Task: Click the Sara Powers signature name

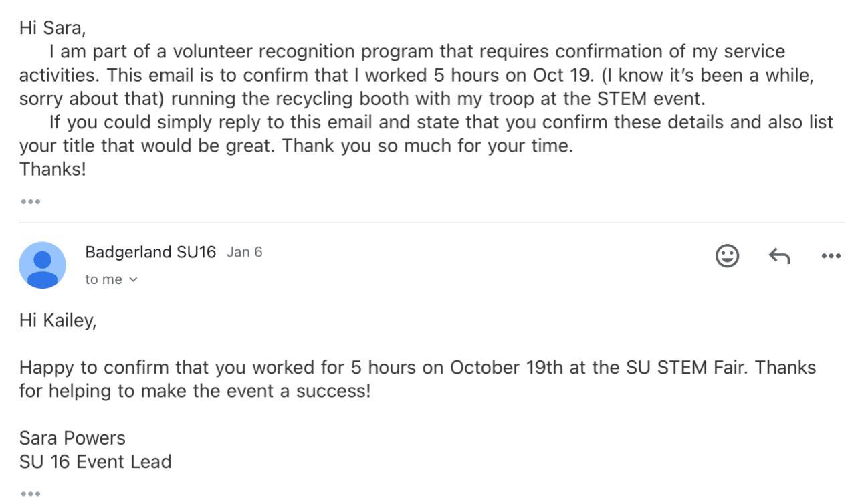Action: [x=72, y=438]
